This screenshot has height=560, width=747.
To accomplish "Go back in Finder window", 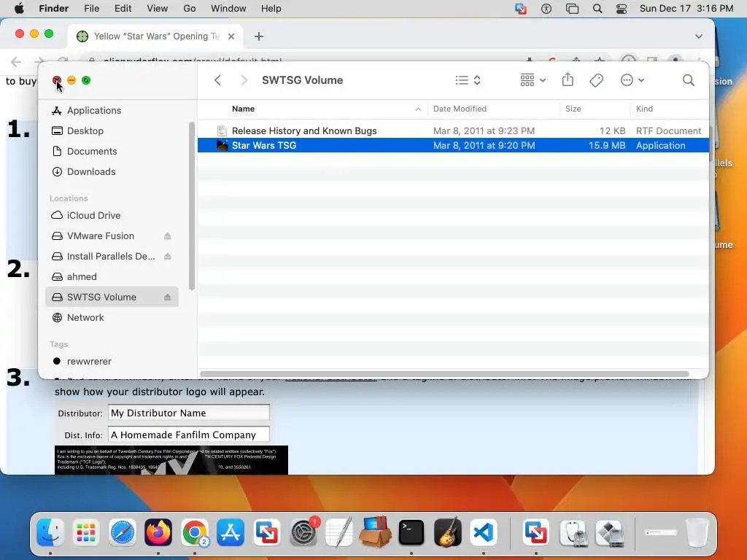I will 217,80.
